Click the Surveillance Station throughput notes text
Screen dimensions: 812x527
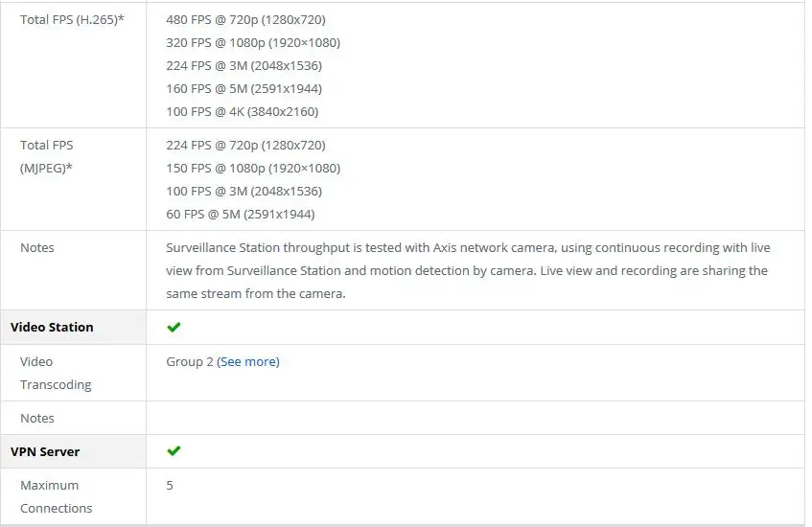click(468, 270)
